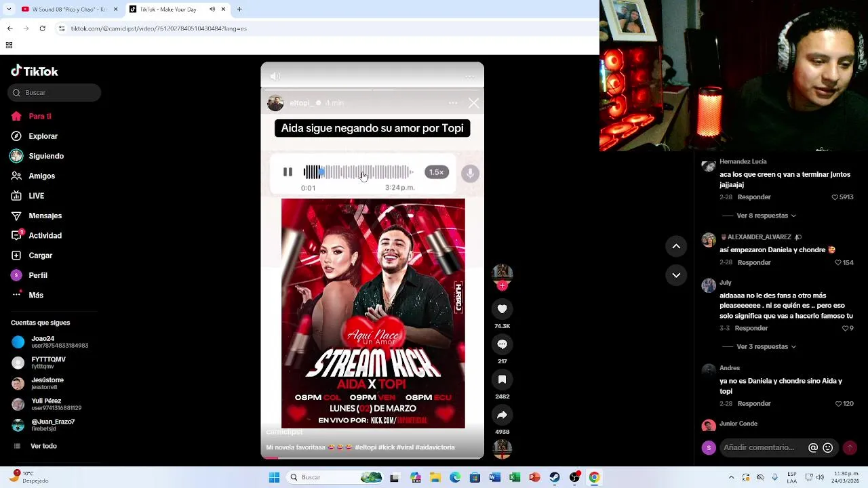This screenshot has height=488, width=868.
Task: Go to the previous video arrow
Action: click(676, 247)
